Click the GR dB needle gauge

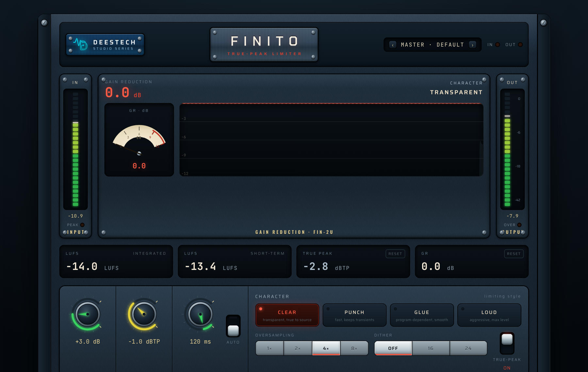pyautogui.click(x=139, y=140)
